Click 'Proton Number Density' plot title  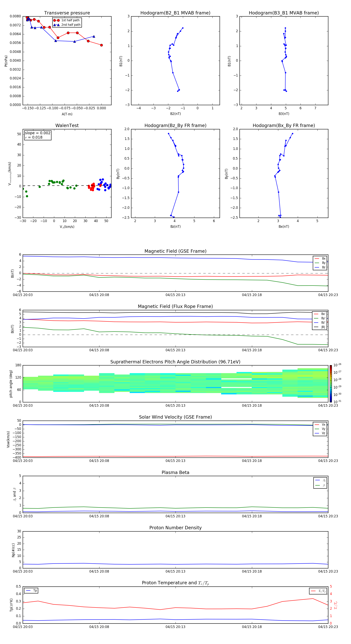click(175, 528)
